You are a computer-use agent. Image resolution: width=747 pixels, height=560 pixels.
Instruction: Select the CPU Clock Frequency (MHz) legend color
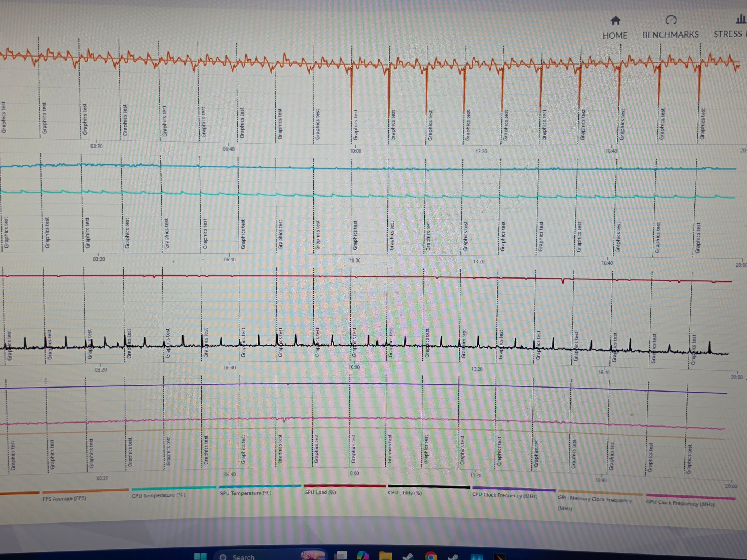pyautogui.click(x=514, y=489)
